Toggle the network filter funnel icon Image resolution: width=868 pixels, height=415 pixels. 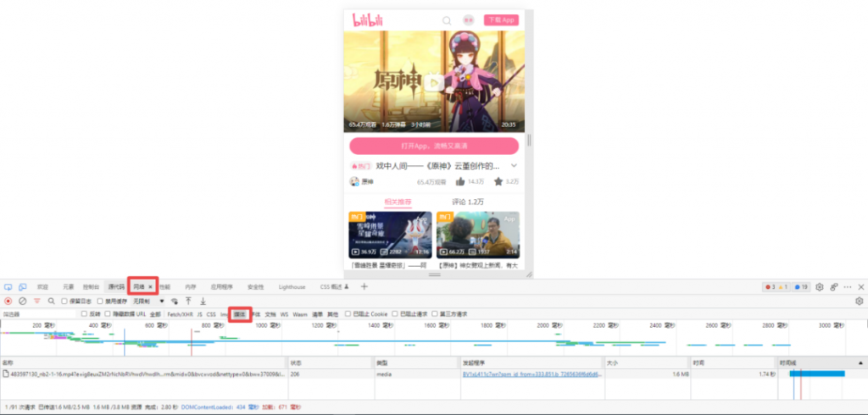coord(37,301)
